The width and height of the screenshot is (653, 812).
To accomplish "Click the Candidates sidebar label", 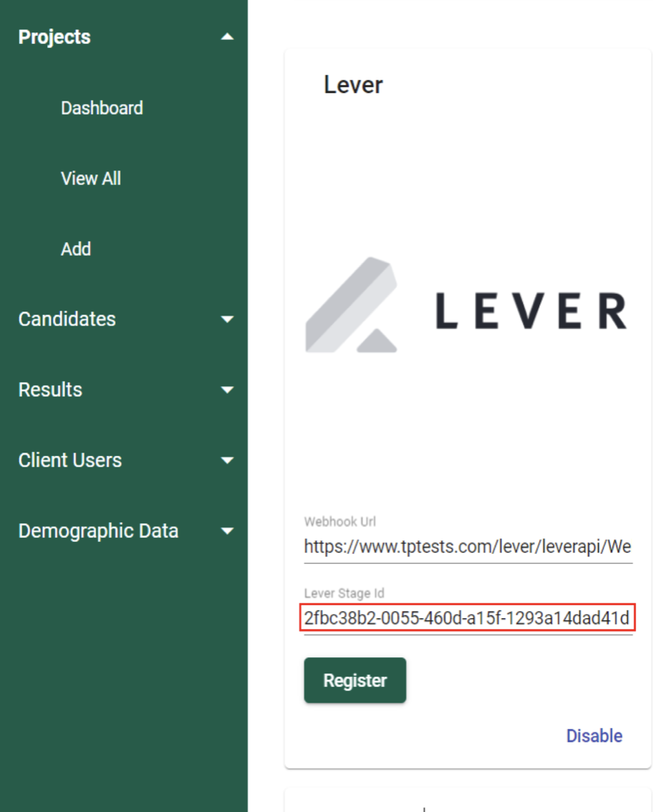I will [67, 320].
